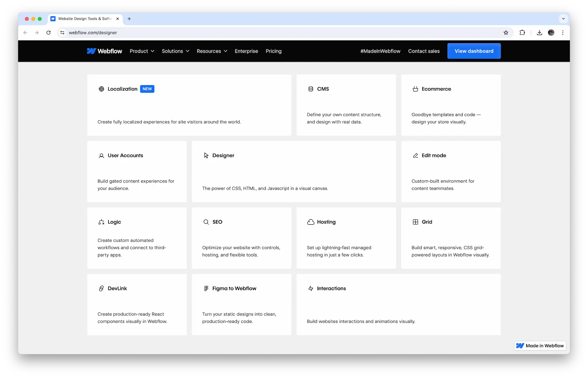This screenshot has height=378, width=588.
Task: Open the browser extensions puzzle icon
Action: click(522, 32)
